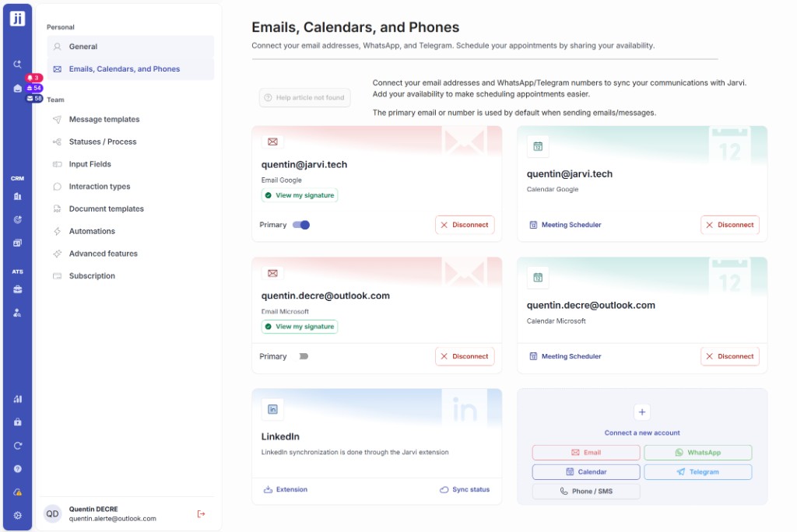Open Meeting Scheduler for Google calendar
Viewport: 797px width, 532px height.
[565, 225]
